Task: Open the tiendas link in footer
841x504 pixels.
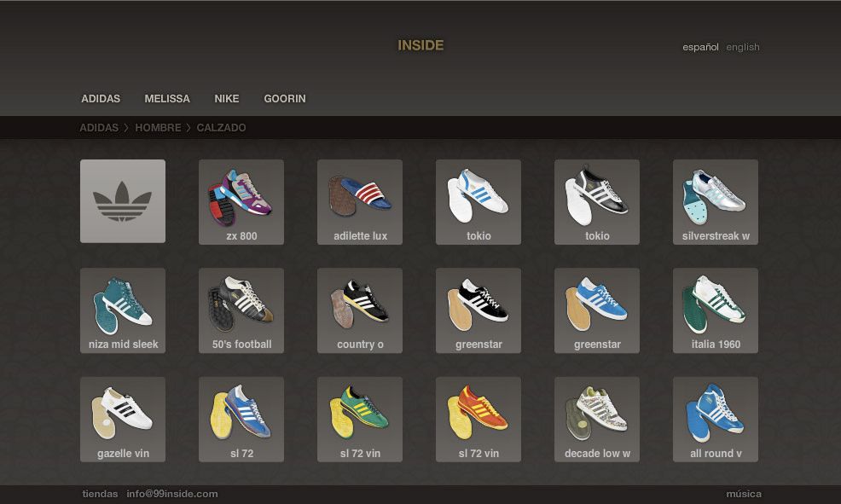Action: pos(100,494)
